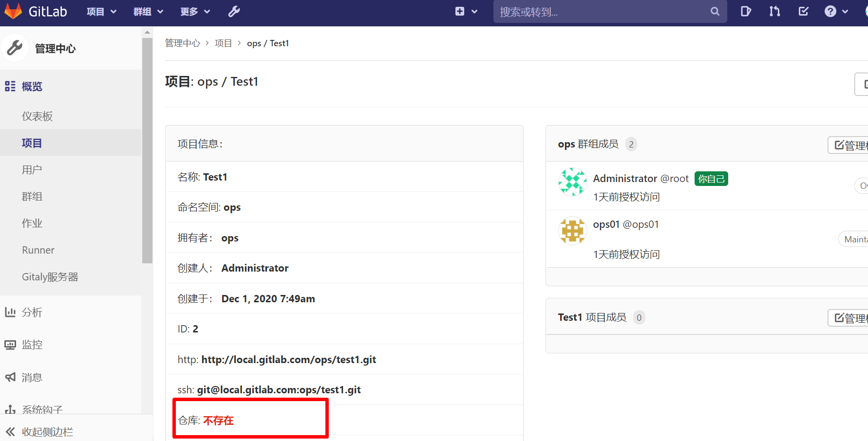Click the ops01 @ops01 member link
The height and width of the screenshot is (441, 868).
(626, 224)
